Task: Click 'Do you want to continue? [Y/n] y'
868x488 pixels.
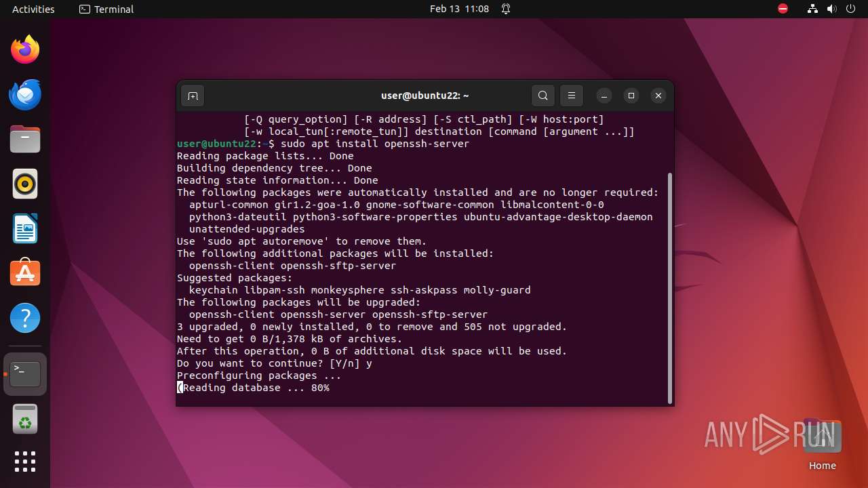Action: coord(275,363)
